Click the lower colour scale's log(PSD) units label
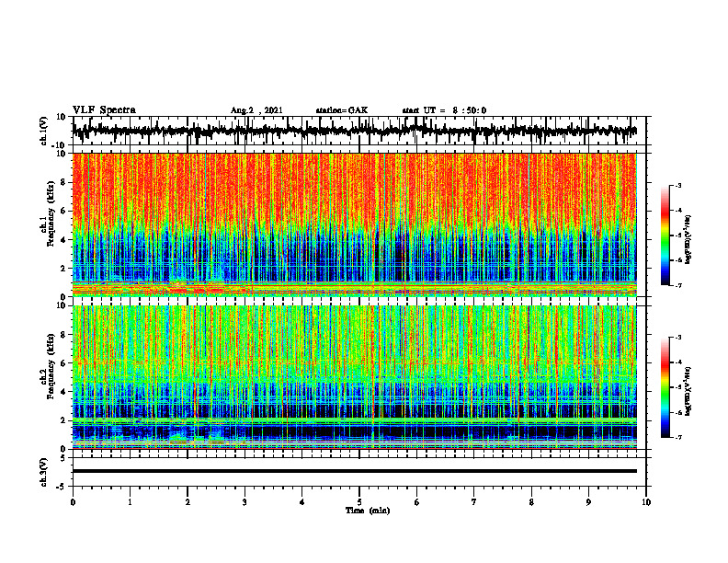The image size is (728, 563). (x=688, y=391)
